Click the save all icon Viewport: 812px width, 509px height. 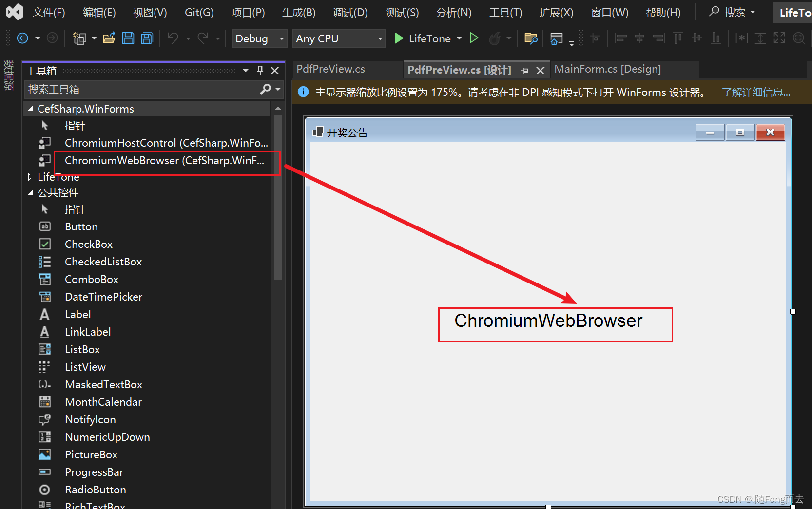[147, 38]
